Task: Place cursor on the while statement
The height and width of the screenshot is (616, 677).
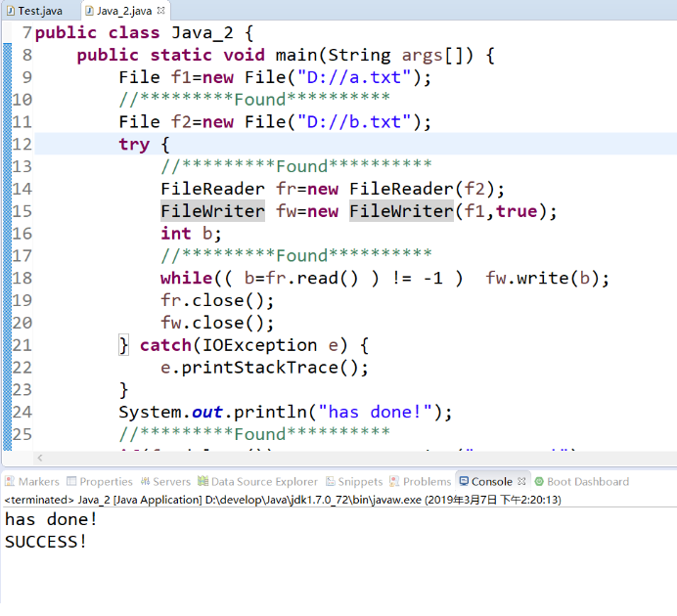Action: click(x=185, y=279)
